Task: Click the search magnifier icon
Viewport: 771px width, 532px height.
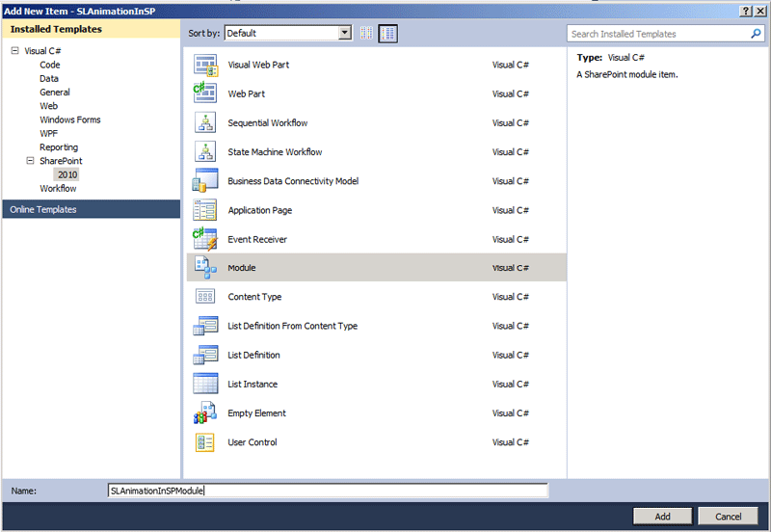Action: (x=756, y=34)
